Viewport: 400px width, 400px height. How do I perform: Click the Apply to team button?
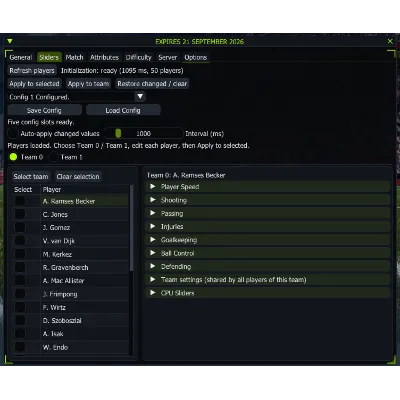88,84
